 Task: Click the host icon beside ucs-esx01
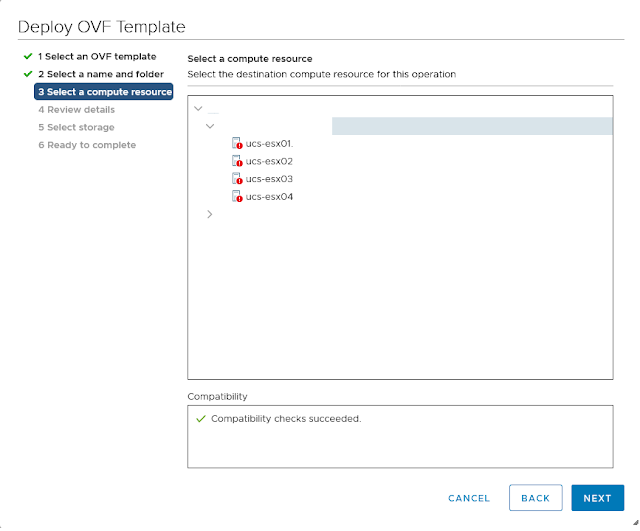pyautogui.click(x=237, y=143)
